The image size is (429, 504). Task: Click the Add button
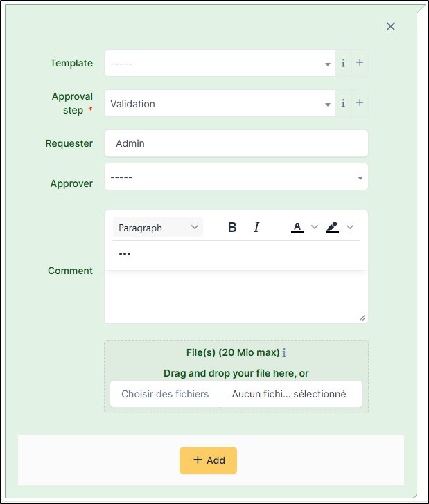[208, 460]
